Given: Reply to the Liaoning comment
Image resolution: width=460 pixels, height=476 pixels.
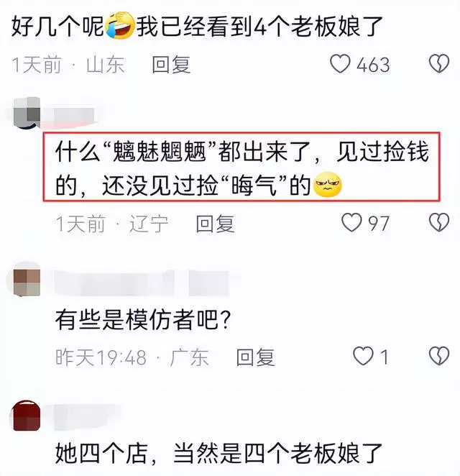Looking at the screenshot, I should coord(215,224).
